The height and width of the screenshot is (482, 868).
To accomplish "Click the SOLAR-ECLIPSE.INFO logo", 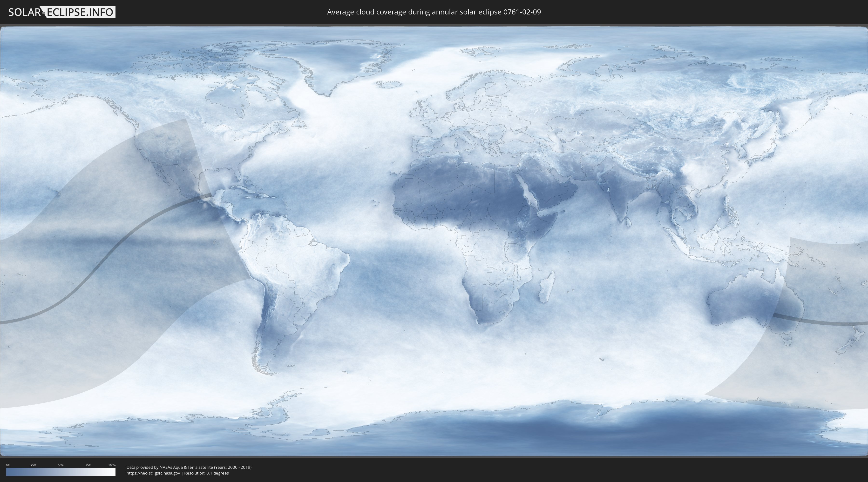I will pos(62,12).
